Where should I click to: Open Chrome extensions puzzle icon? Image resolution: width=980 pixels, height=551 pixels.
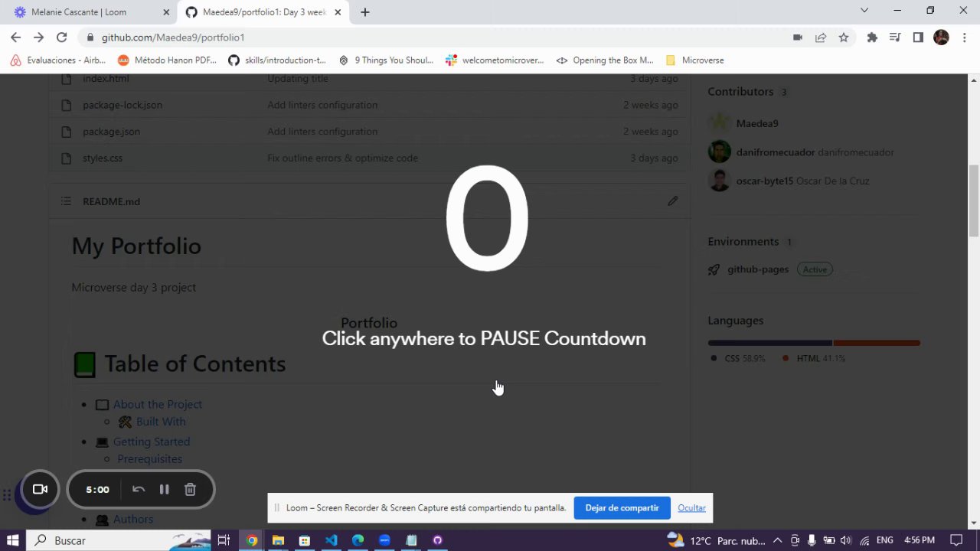872,37
